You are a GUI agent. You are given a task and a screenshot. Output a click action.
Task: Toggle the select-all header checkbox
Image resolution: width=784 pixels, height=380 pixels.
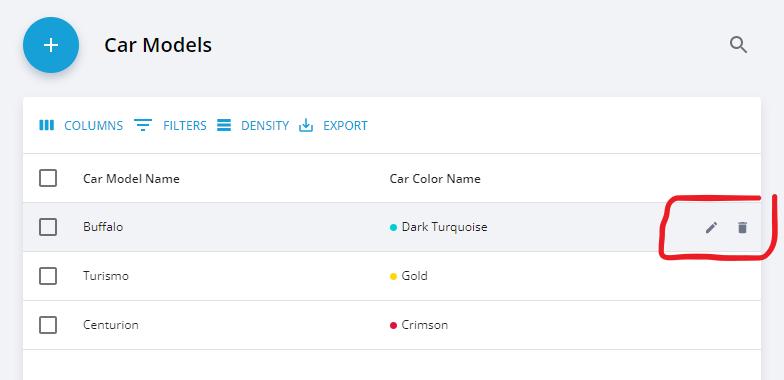(x=48, y=178)
